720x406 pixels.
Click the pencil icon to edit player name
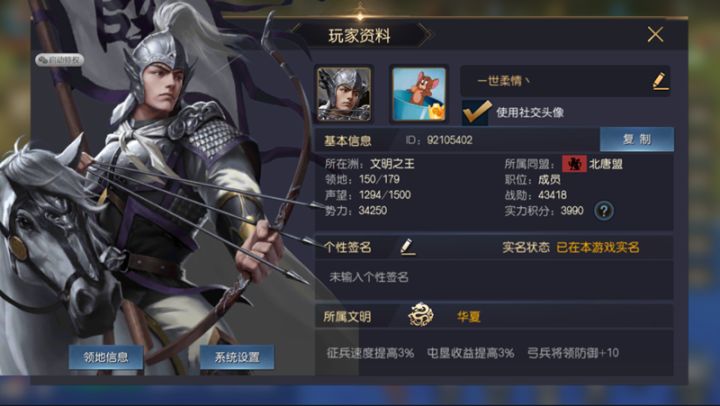660,81
